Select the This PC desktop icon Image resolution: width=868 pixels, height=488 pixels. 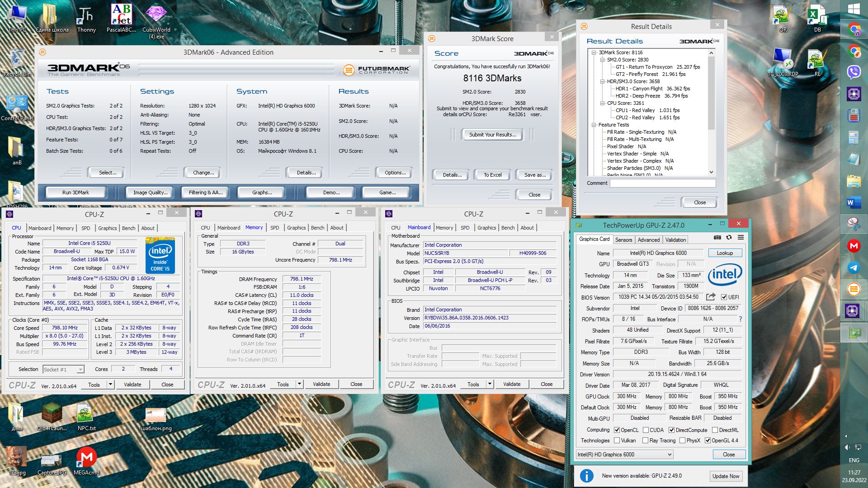pos(17,19)
